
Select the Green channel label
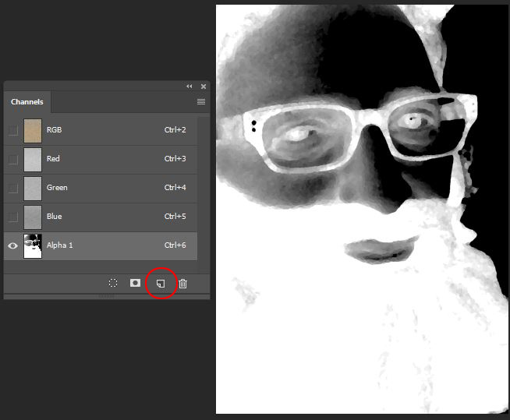[x=57, y=188]
